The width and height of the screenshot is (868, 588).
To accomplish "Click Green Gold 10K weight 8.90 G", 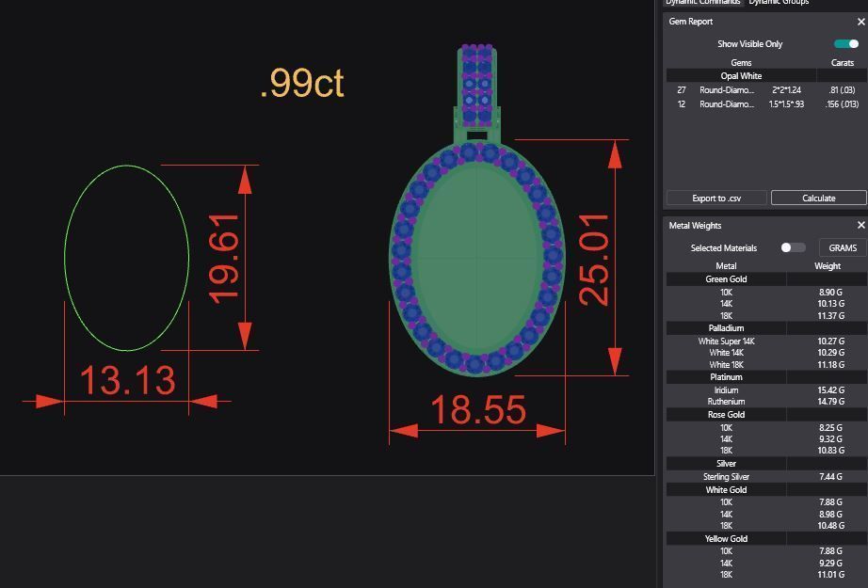I will (x=831, y=292).
